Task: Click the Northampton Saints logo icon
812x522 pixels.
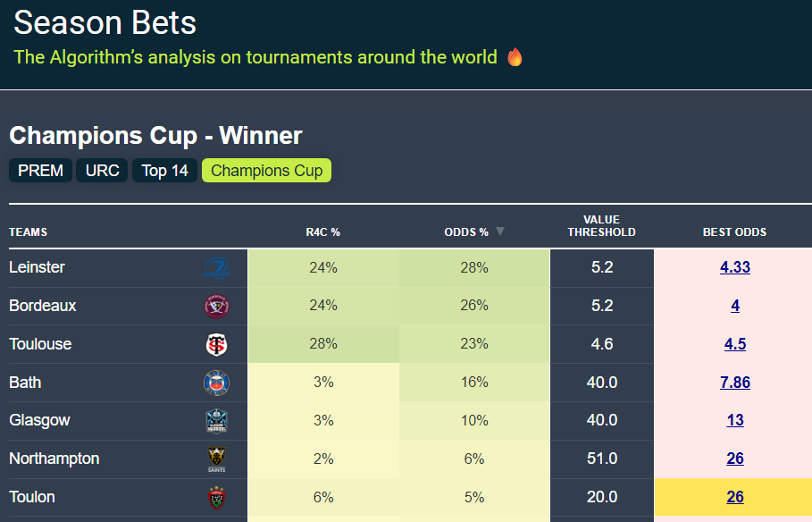Action: [216, 459]
